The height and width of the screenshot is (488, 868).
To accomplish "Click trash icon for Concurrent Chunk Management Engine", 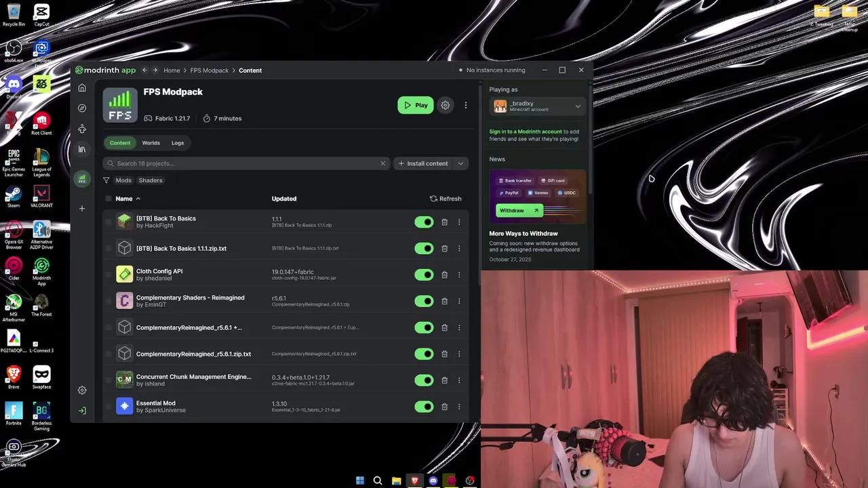I will [444, 380].
